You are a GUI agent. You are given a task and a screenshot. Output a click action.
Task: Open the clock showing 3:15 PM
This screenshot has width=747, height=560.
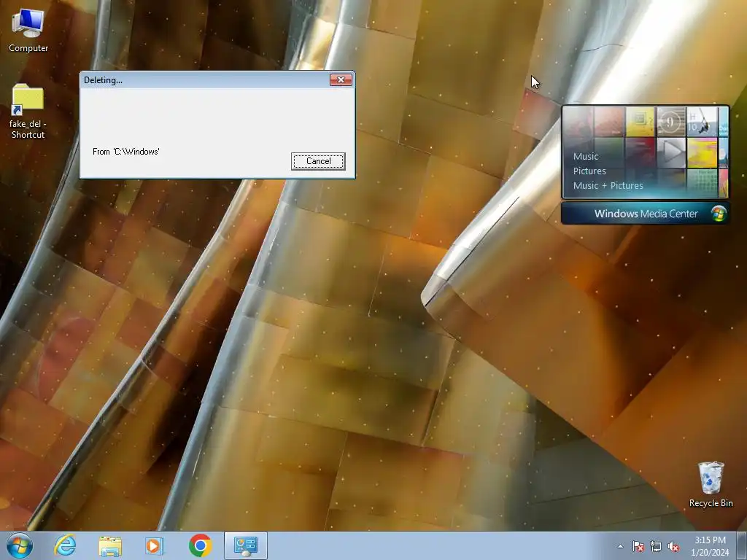coord(710,545)
